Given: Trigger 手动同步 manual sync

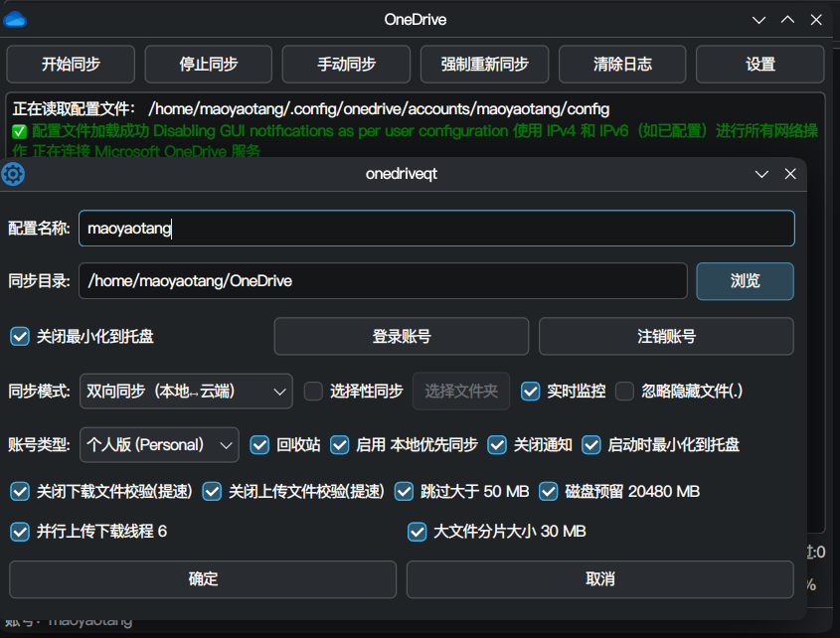Looking at the screenshot, I should (346, 65).
